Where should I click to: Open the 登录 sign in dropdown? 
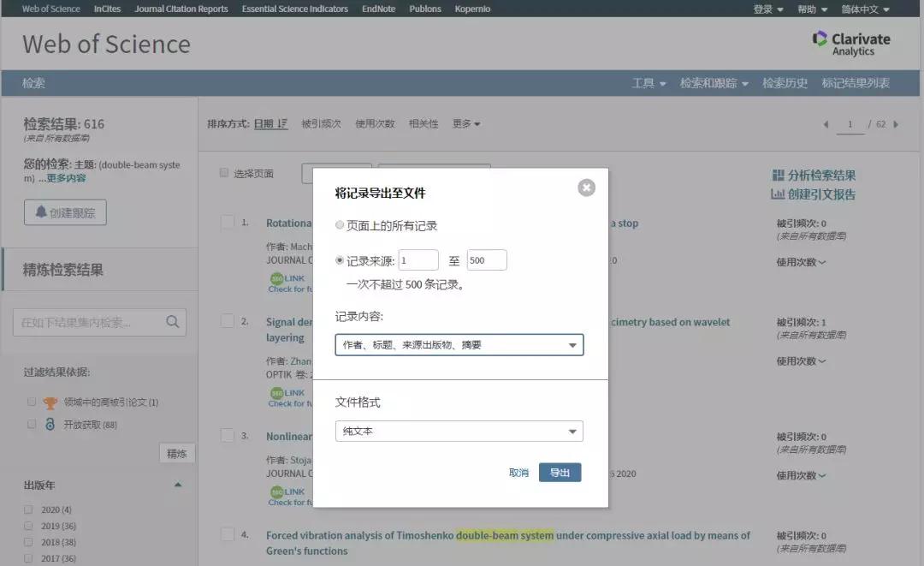767,9
